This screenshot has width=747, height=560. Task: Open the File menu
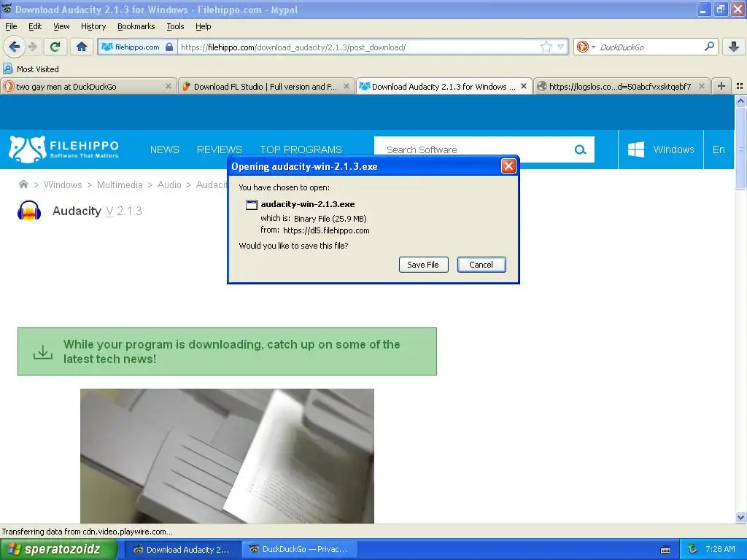[11, 27]
